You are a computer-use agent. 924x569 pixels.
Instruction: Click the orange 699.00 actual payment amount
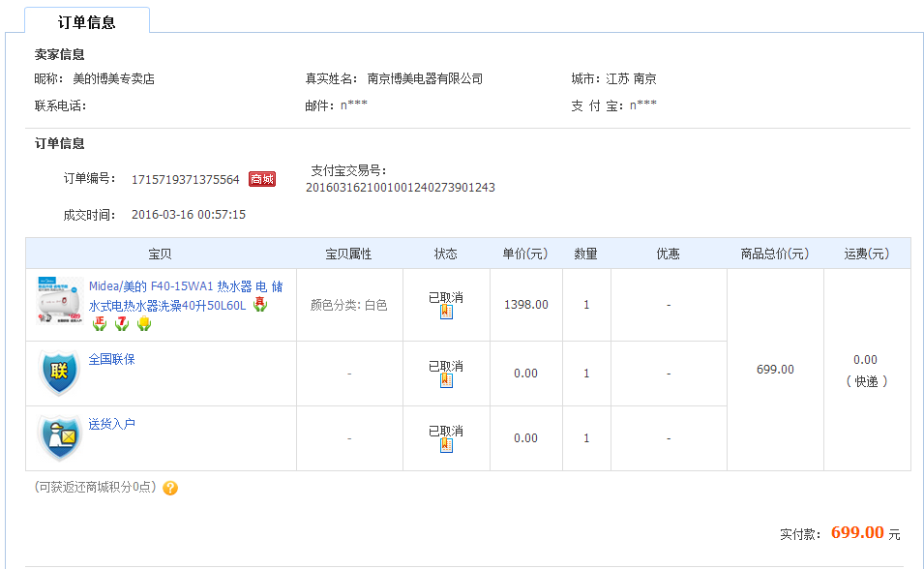point(857,532)
